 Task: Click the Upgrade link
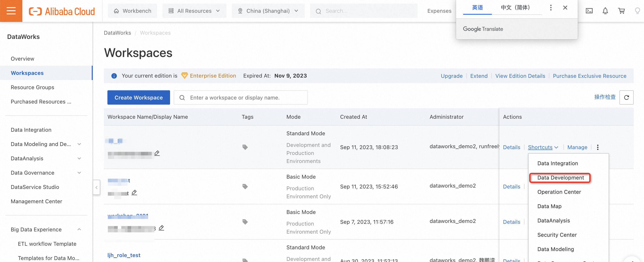[452, 76]
